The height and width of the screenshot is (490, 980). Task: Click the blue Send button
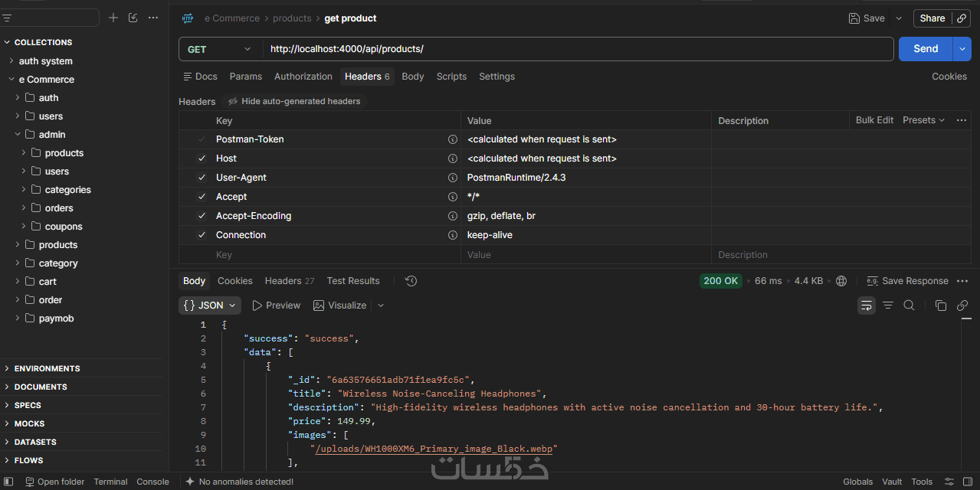926,49
